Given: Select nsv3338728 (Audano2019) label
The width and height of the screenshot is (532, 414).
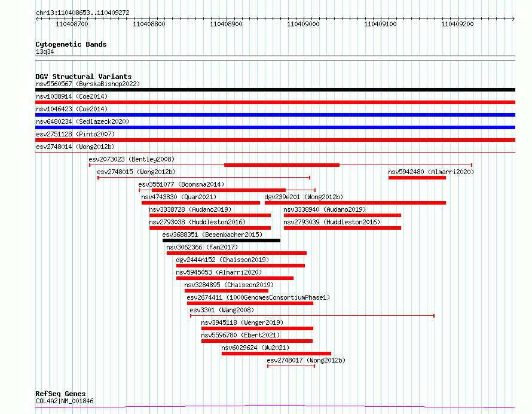Looking at the screenshot, I should pos(190,209).
